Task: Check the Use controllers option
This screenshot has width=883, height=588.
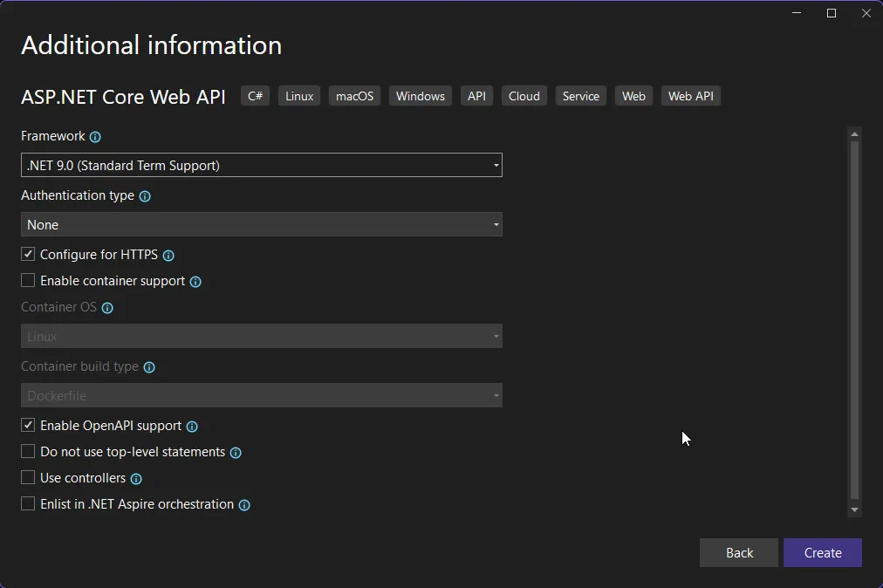Action: (28, 478)
